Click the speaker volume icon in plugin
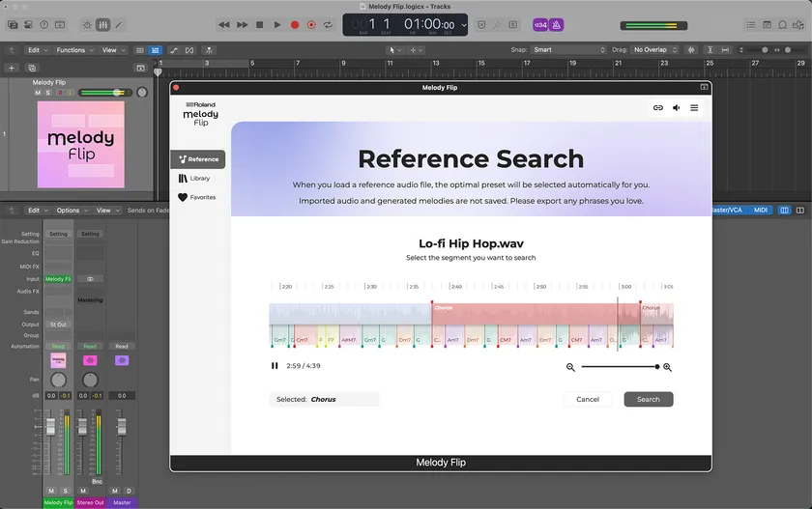Viewport: 812px width, 509px height. (x=677, y=107)
